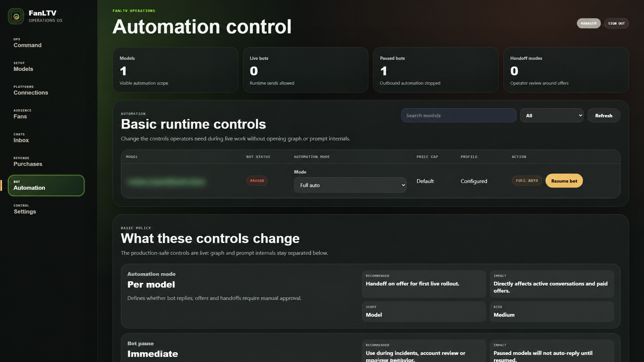
Task: Open the Full auto Mode dropdown
Action: (x=350, y=185)
